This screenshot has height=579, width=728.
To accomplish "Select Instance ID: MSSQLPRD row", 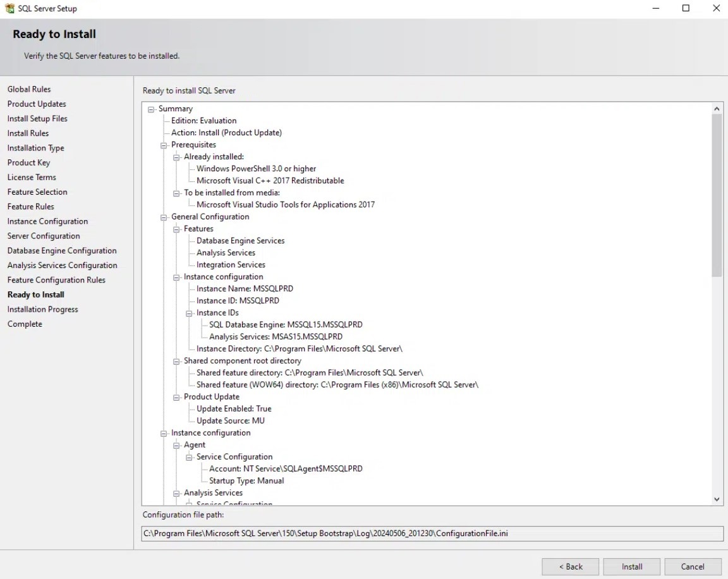I will click(x=238, y=301).
